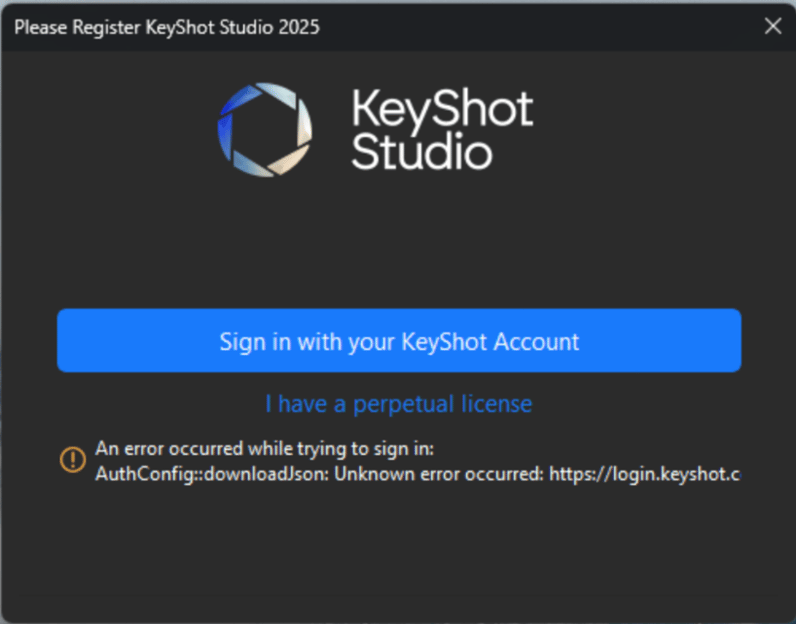Close the Register KeyShot Studio dialog
796x624 pixels.
click(x=773, y=26)
